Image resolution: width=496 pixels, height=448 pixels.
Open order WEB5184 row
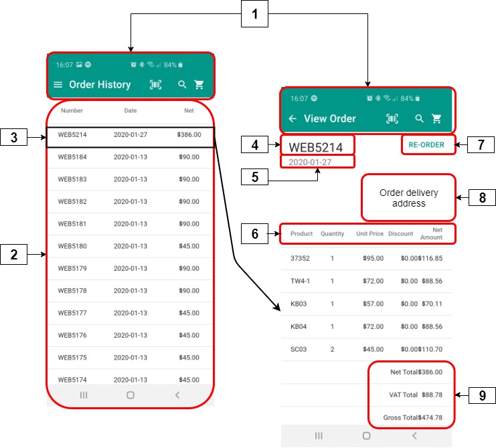[x=130, y=157]
